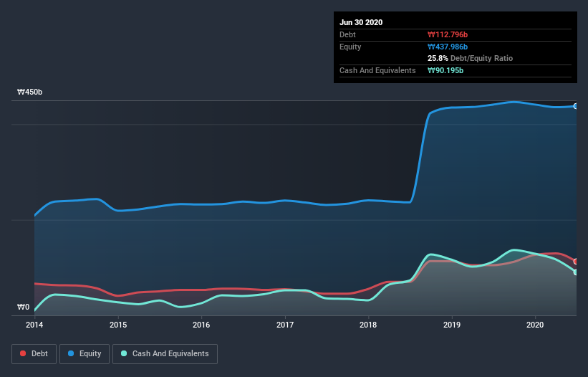This screenshot has width=588, height=377.
Task: Click the ₩112.796b debt value
Action: point(448,34)
